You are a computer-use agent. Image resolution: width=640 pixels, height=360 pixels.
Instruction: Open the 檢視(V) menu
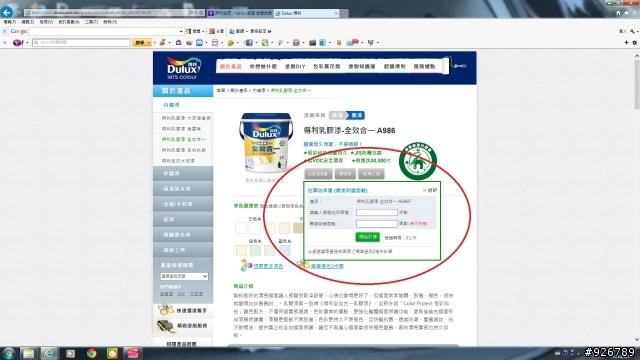click(x=46, y=22)
